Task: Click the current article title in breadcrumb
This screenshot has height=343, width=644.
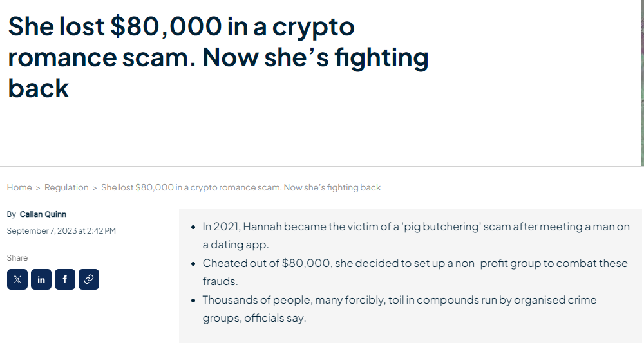Action: click(241, 187)
